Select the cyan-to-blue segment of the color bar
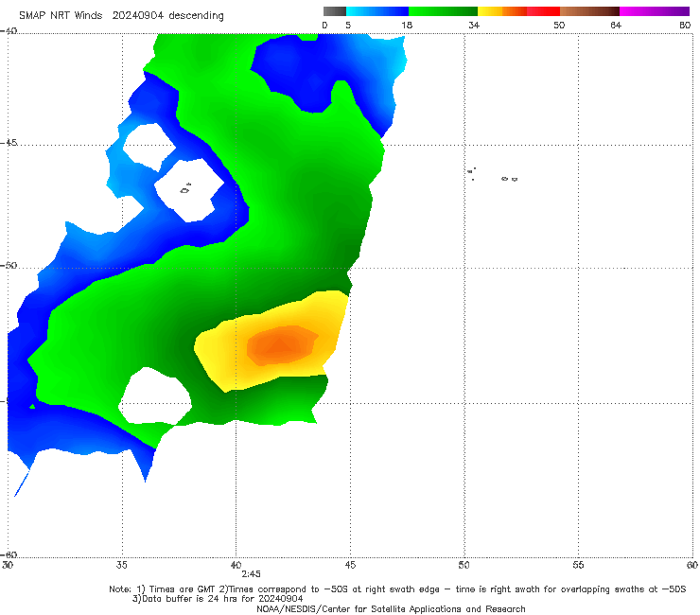This screenshot has height=615, width=700. click(377, 11)
